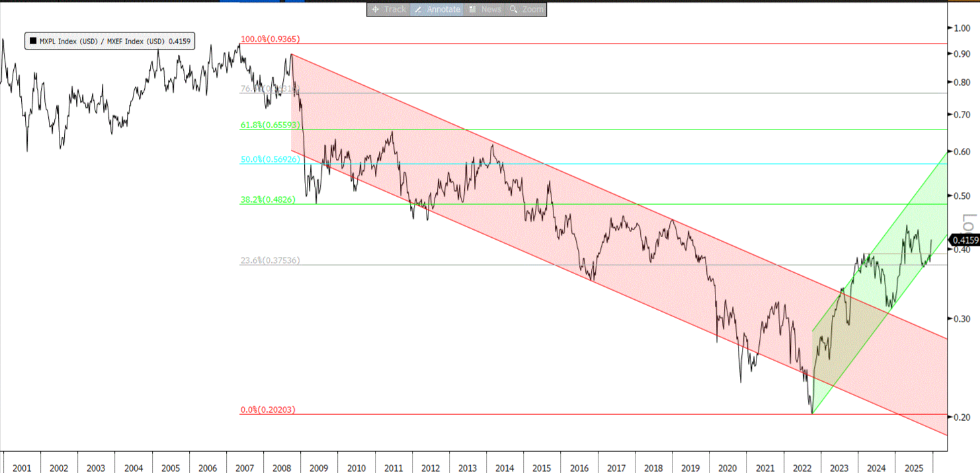Screen dimensions: 980x473
Task: Click the 2015 label on time axis
Action: 542,468
